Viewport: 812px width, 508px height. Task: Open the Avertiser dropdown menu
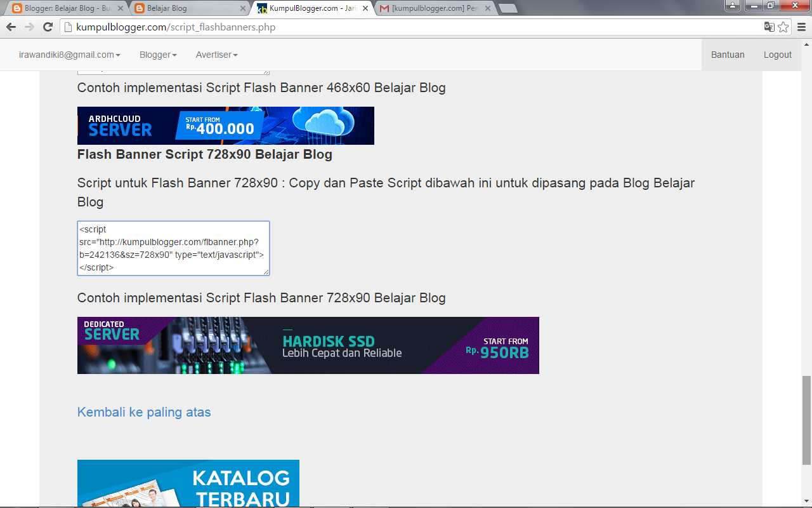216,55
